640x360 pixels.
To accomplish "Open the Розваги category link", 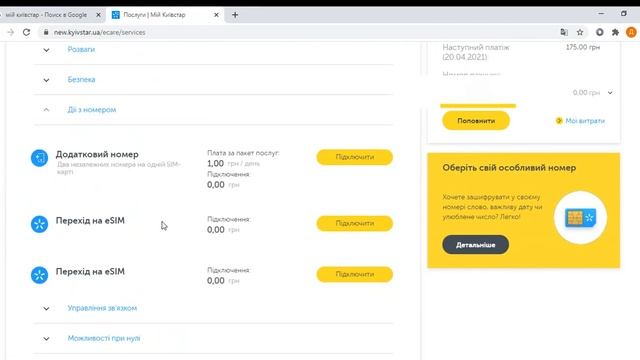I will click(81, 49).
